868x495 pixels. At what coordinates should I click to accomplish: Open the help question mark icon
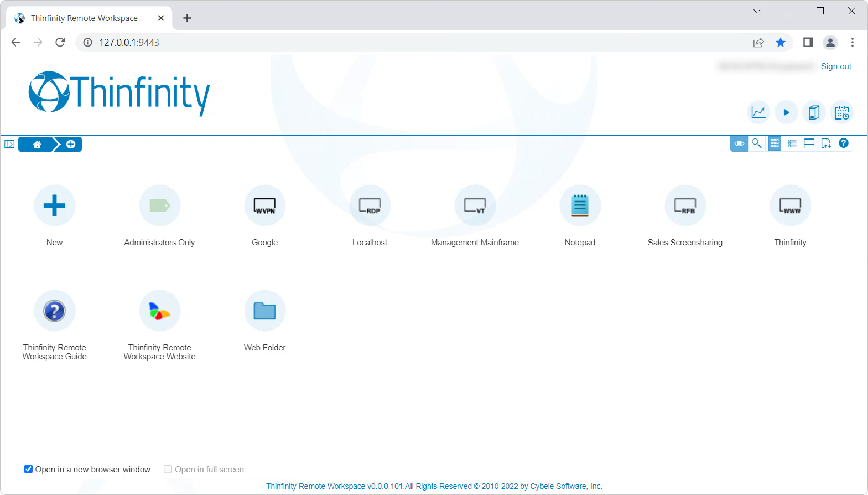(844, 143)
